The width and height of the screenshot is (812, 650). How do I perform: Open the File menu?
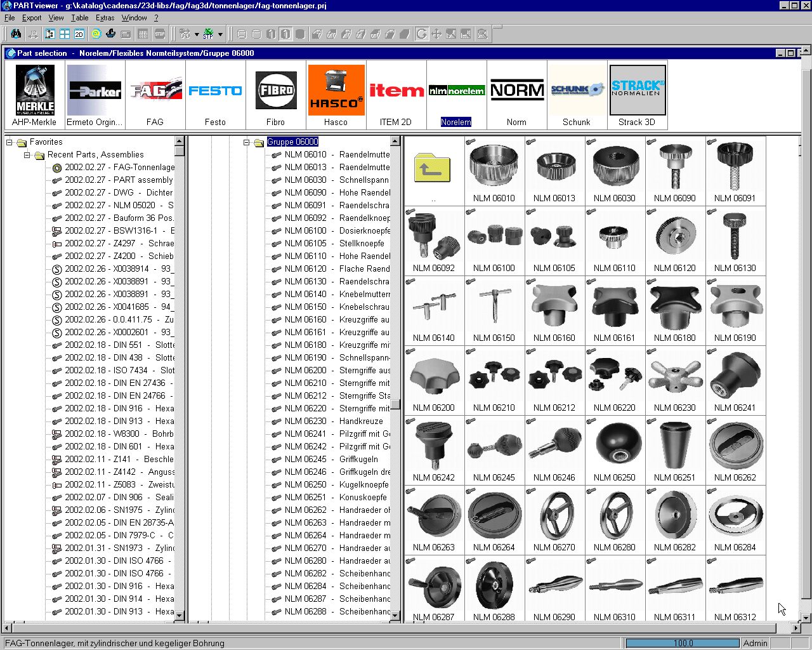click(x=10, y=18)
